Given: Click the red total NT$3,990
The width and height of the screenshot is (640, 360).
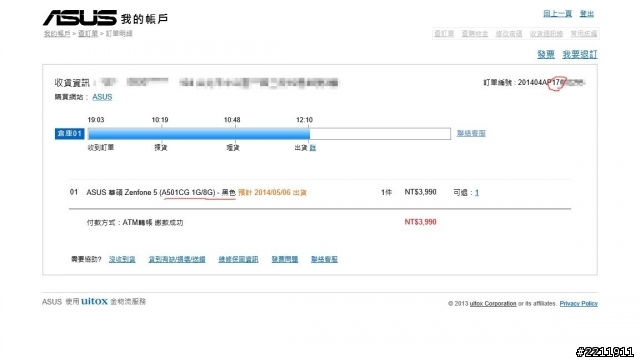Looking at the screenshot, I should coord(420,222).
